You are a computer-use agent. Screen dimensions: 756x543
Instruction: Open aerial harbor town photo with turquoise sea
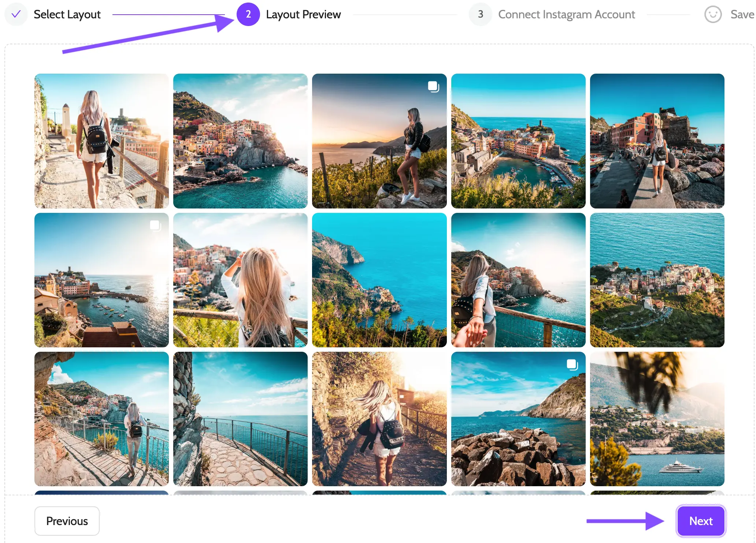pos(518,141)
